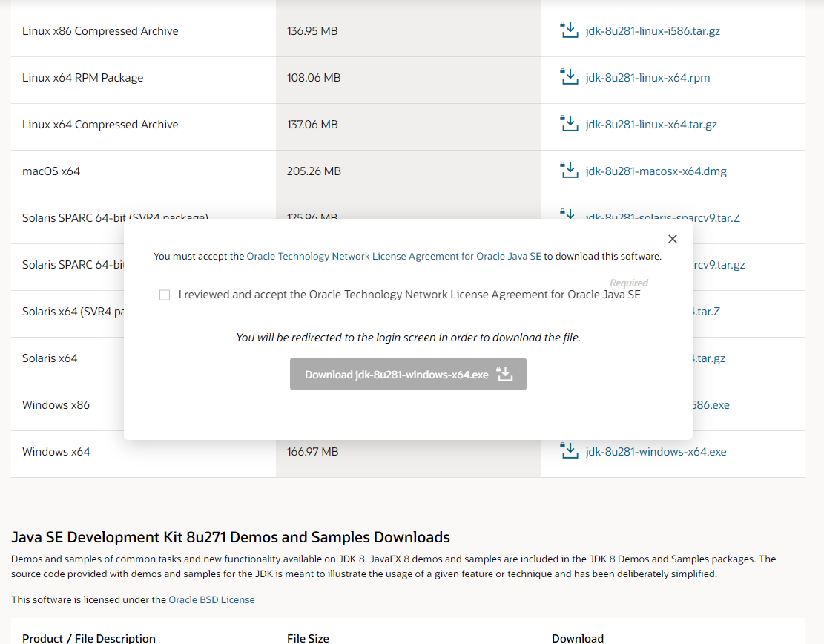Image resolution: width=824 pixels, height=644 pixels.
Task: Click 'Java SE Development Kit 8u271 Demos' heading
Action: [x=231, y=537]
